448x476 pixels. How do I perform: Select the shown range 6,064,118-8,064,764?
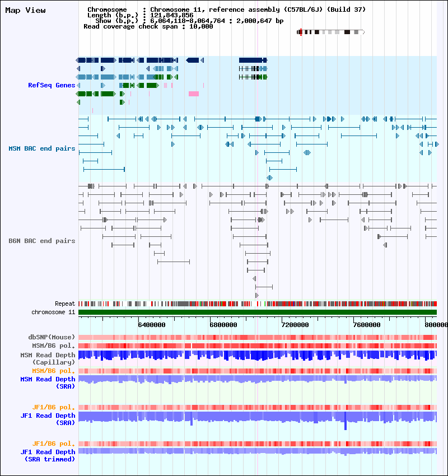coord(188,21)
